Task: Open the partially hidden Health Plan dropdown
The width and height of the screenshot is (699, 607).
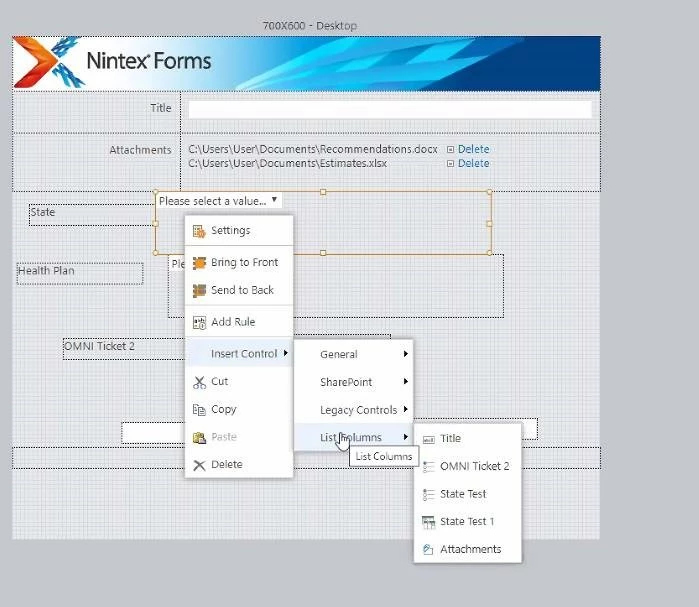Action: coord(177,264)
